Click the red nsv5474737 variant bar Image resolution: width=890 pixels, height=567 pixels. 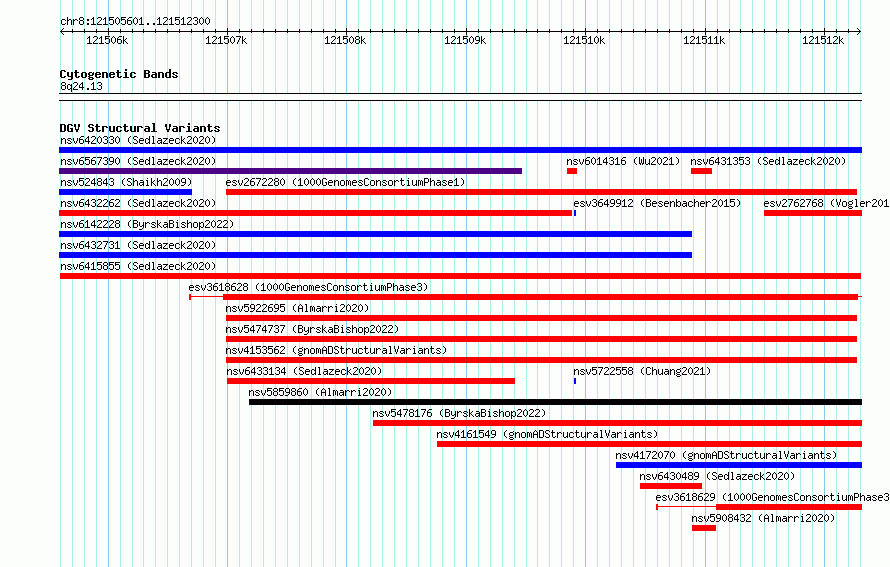point(541,339)
